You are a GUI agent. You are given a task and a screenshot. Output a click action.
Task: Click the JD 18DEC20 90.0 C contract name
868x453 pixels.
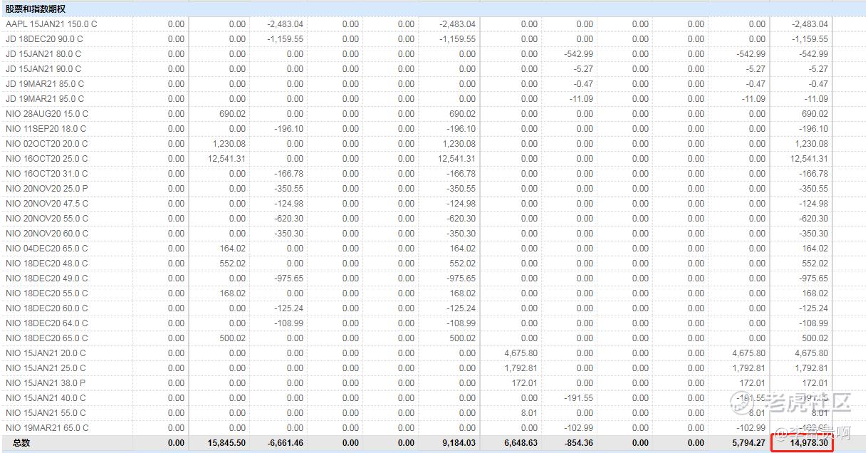(46, 39)
